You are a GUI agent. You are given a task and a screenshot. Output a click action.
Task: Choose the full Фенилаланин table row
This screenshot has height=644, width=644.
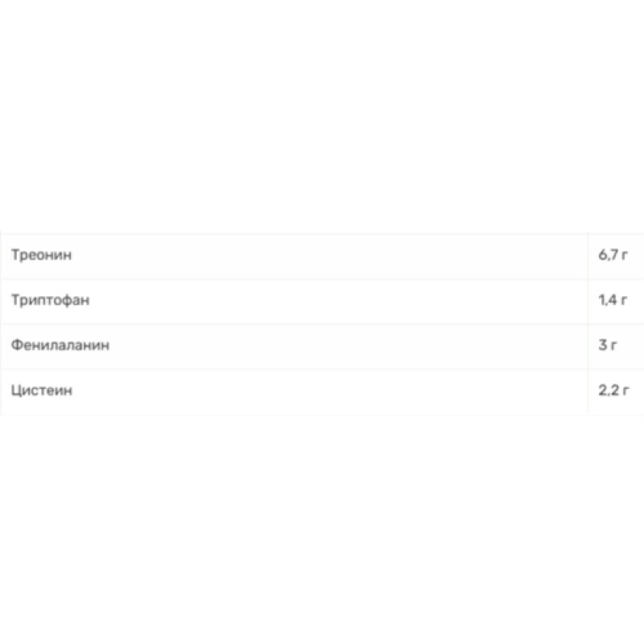coord(322,346)
